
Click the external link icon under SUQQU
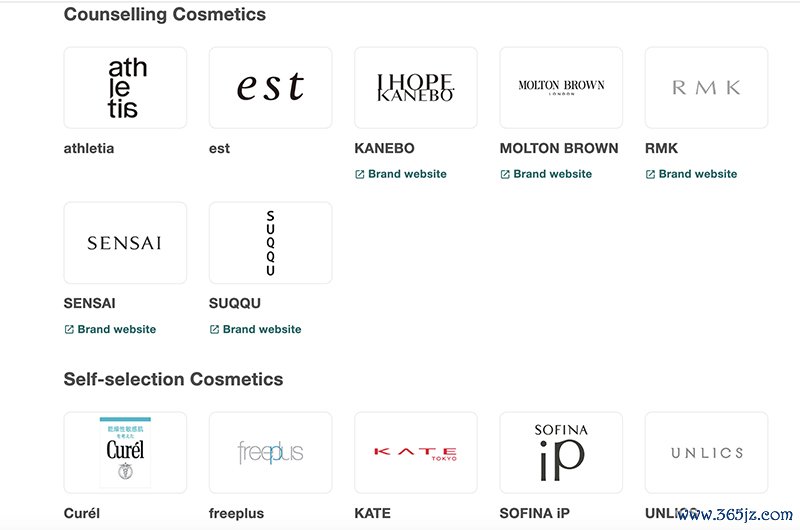click(214, 329)
